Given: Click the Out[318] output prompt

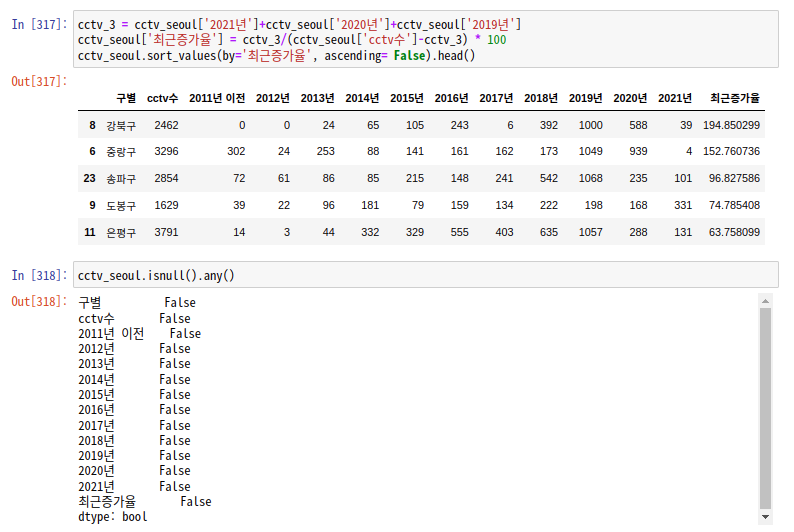Looking at the screenshot, I should pos(39,302).
